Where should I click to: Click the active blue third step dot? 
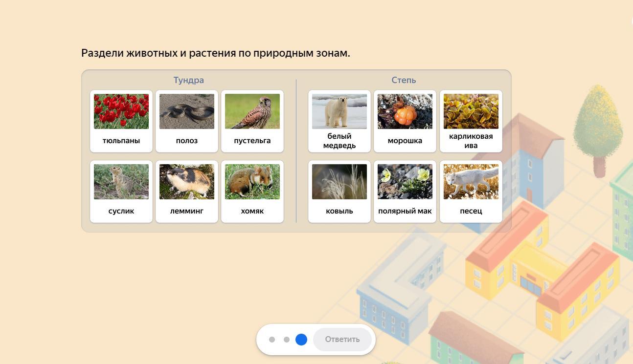click(301, 340)
